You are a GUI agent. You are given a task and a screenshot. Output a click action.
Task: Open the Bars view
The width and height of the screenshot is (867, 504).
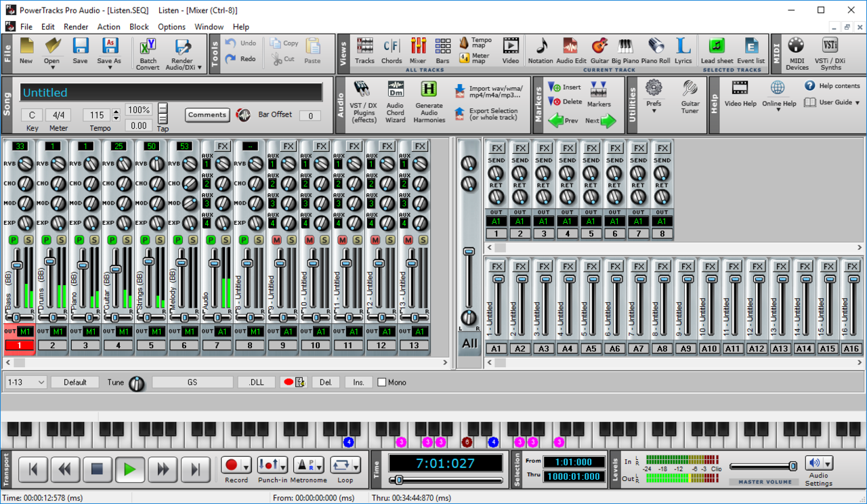tap(442, 51)
